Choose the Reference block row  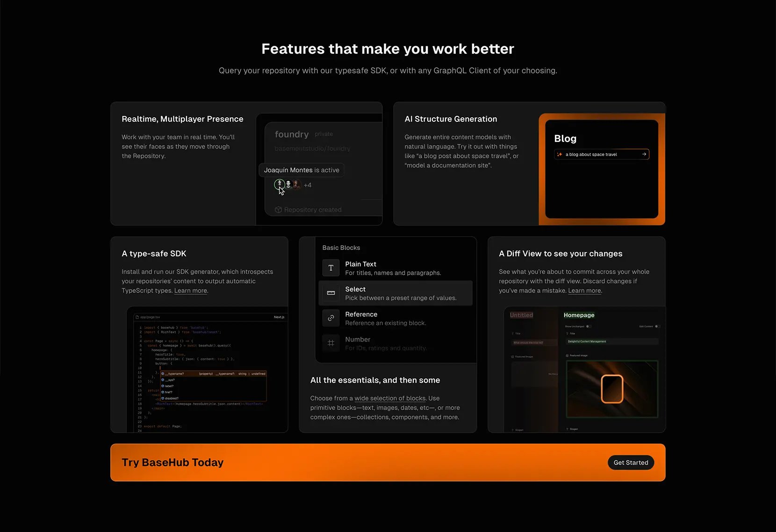(395, 319)
